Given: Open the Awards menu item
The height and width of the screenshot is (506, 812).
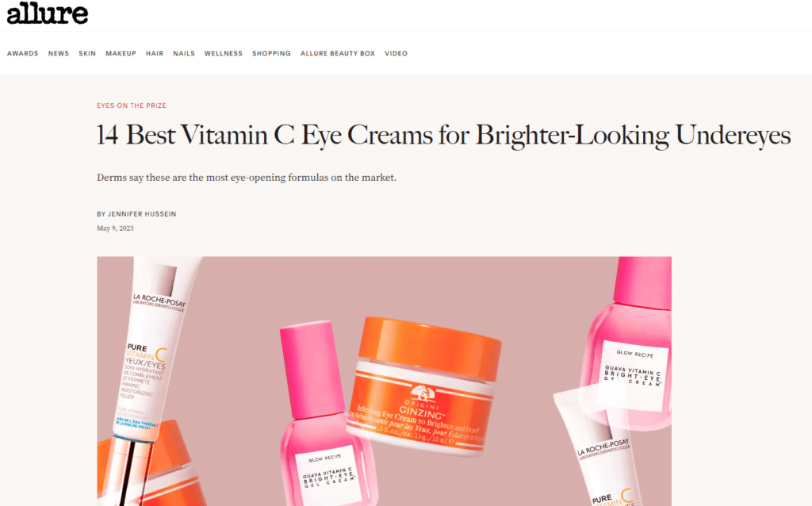Looking at the screenshot, I should pyautogui.click(x=23, y=53).
